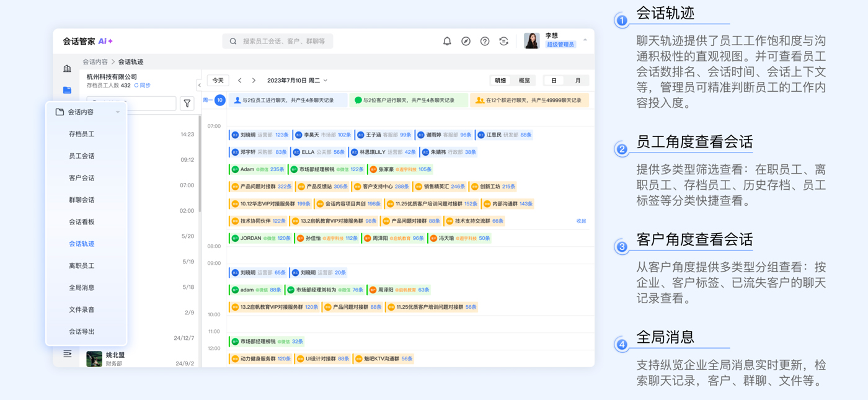Image resolution: width=868 pixels, height=400 pixels.
Task: Click the search box for 员工会话
Action: (x=278, y=42)
